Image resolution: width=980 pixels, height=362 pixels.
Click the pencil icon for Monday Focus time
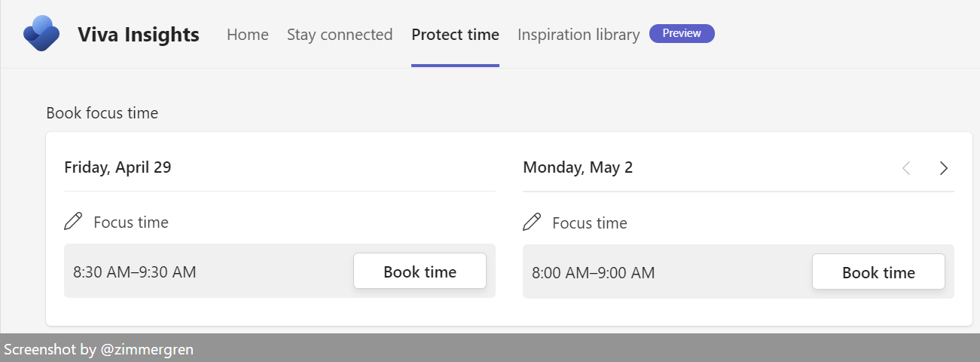pos(532,222)
